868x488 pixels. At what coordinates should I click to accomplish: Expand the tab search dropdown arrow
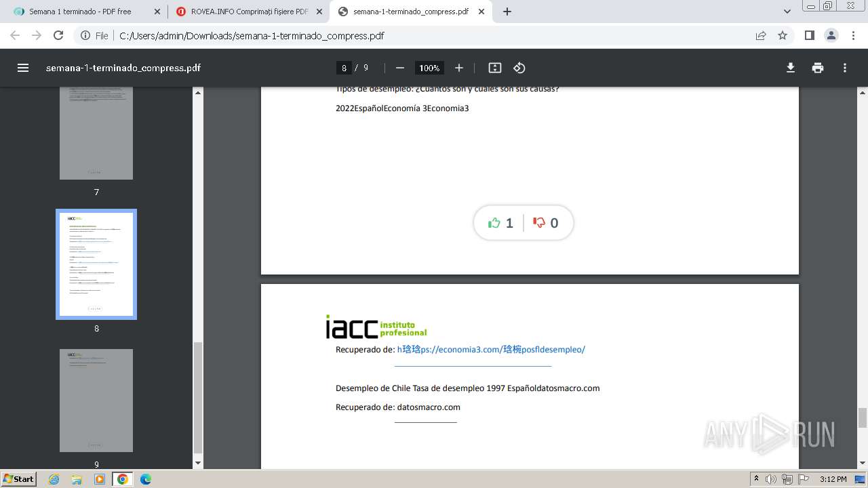click(x=787, y=12)
